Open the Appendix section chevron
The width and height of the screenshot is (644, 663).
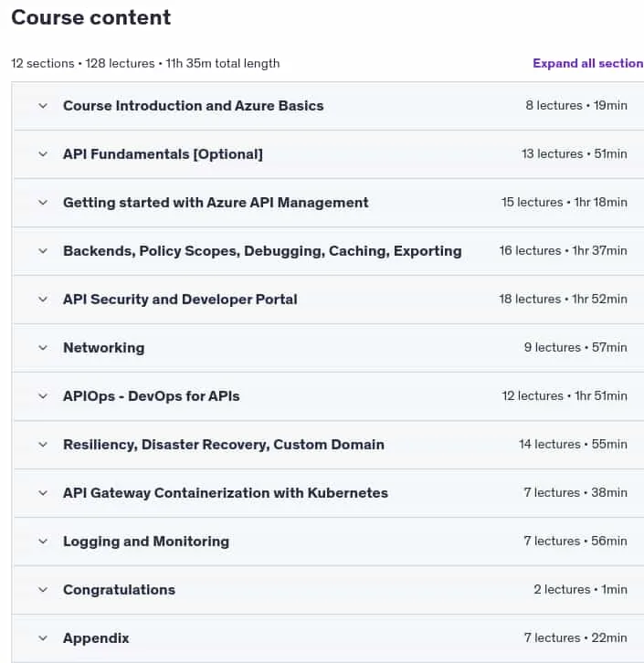coord(43,638)
